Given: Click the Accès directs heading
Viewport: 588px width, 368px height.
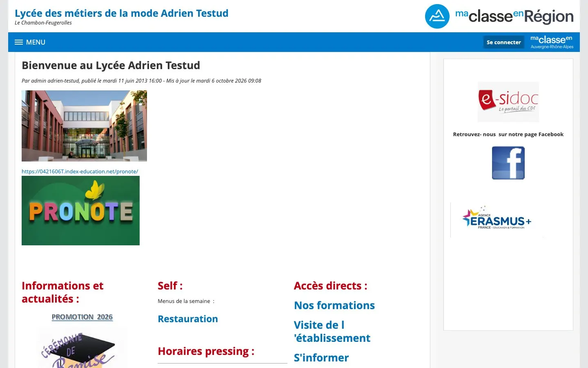Looking at the screenshot, I should pos(330,286).
